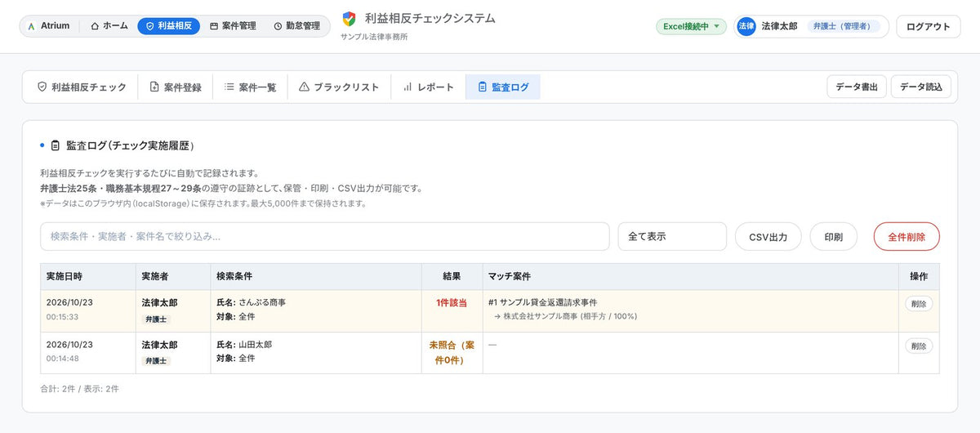Click 氏名: 山田太郎 search condition
Image resolution: width=980 pixels, height=433 pixels.
coord(244,345)
